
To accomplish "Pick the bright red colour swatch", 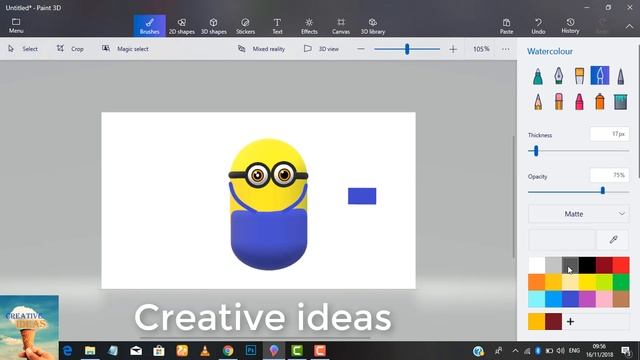I will pos(621,265).
